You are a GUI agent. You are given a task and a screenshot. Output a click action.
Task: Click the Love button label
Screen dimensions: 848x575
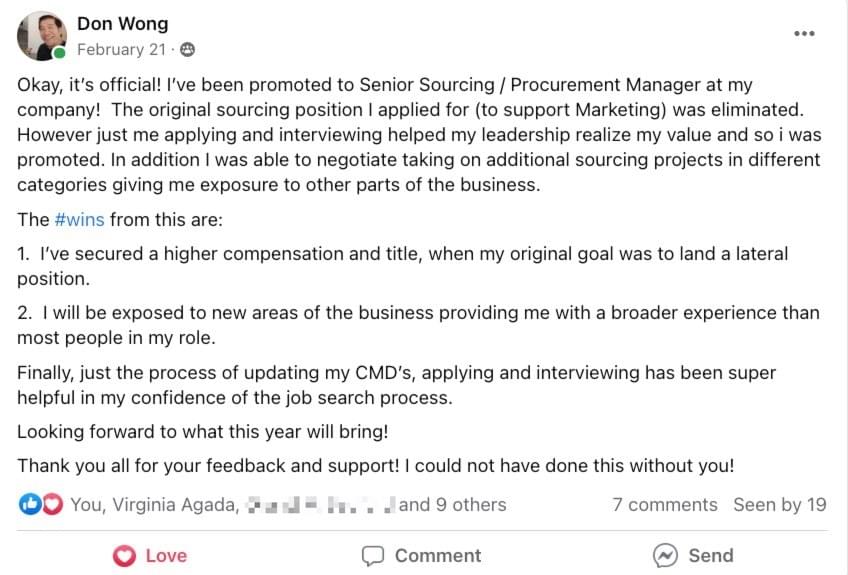(166, 556)
